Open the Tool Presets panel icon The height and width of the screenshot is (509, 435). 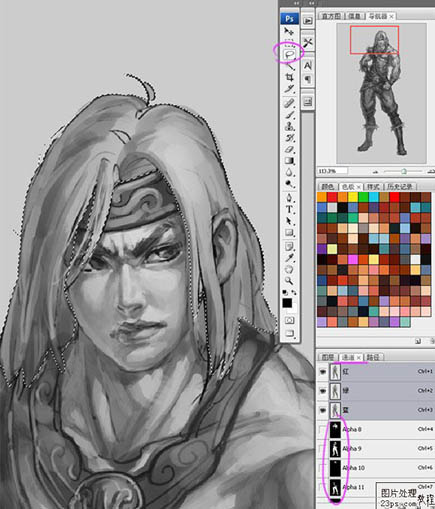point(308,43)
